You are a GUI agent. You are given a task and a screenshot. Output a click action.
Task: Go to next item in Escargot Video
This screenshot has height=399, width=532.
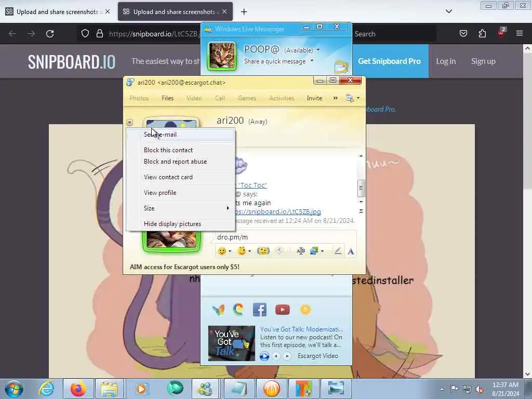click(x=287, y=356)
